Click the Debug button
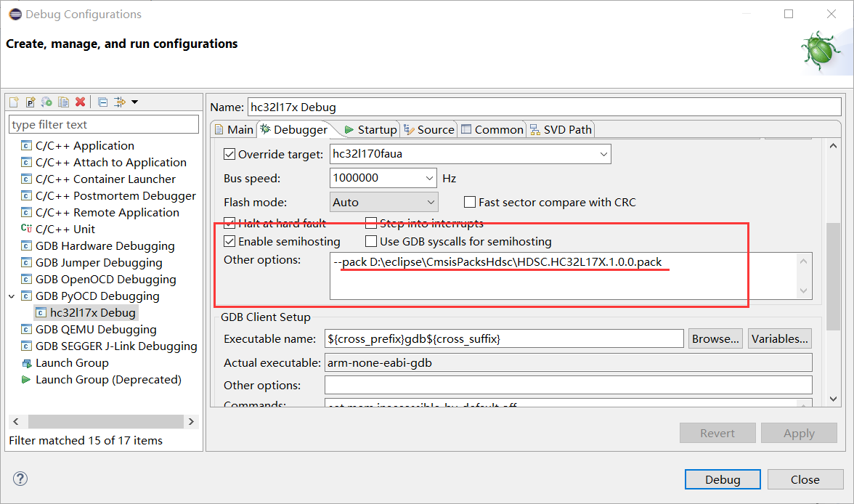The height and width of the screenshot is (504, 854). pyautogui.click(x=723, y=479)
